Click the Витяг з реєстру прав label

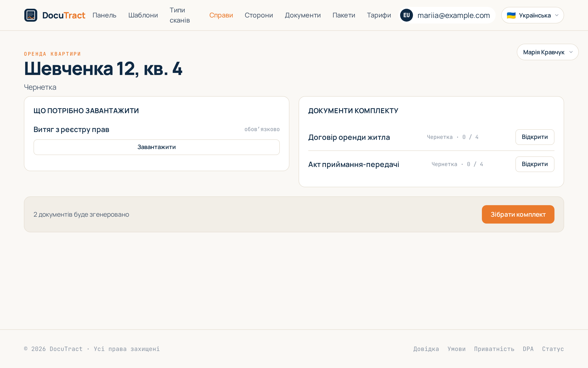[71, 129]
